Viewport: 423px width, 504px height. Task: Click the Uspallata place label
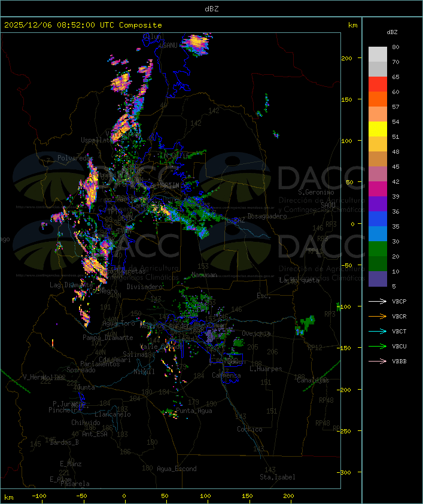(97, 140)
